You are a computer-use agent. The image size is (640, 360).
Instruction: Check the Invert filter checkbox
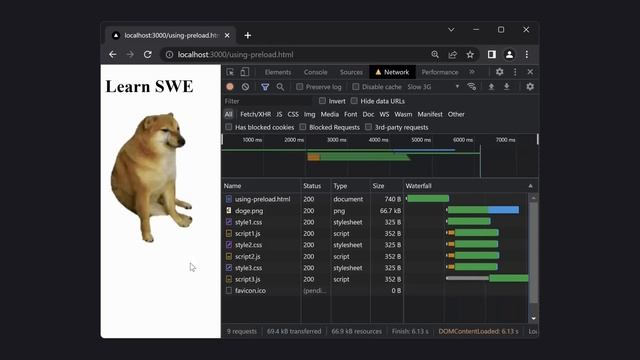(322, 100)
